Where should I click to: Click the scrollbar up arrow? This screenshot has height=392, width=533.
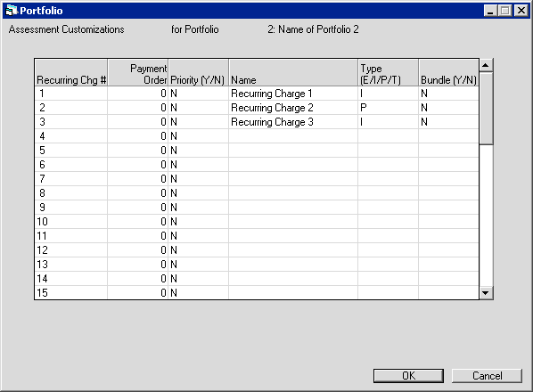click(x=486, y=65)
